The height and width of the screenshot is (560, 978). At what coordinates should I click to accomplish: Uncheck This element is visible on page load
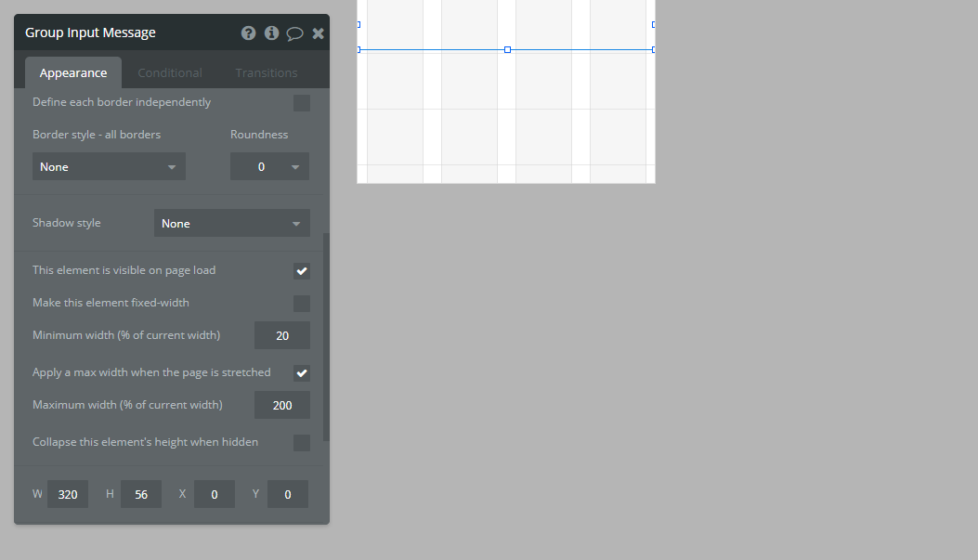tap(302, 271)
